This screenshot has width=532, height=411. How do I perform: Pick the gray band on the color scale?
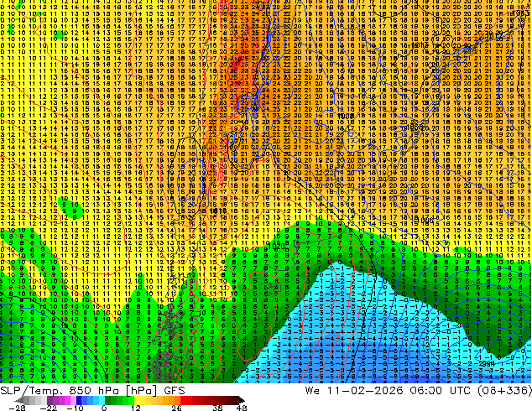pyautogui.click(x=35, y=400)
